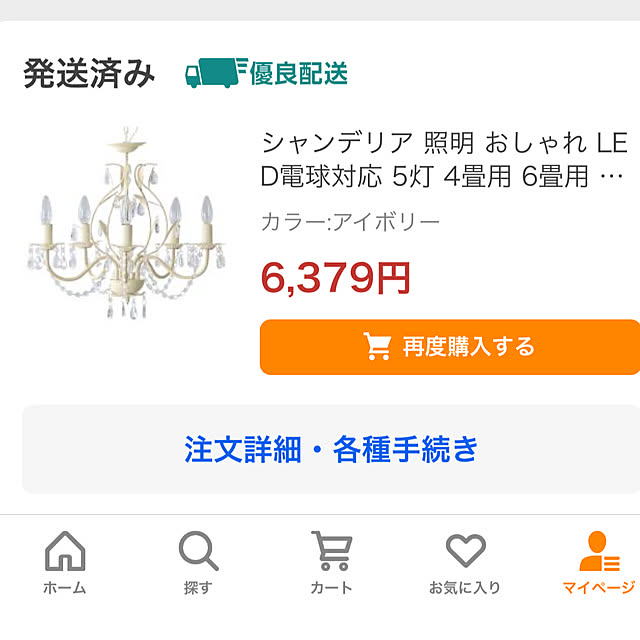Open 注文詳細・各種手続き link
The height and width of the screenshot is (640, 640).
tap(331, 448)
